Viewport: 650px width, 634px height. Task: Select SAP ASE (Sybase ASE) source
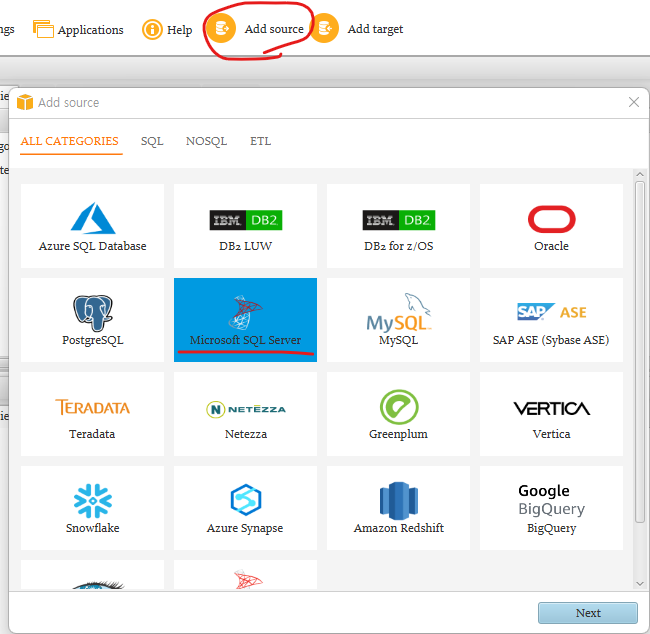click(x=551, y=320)
